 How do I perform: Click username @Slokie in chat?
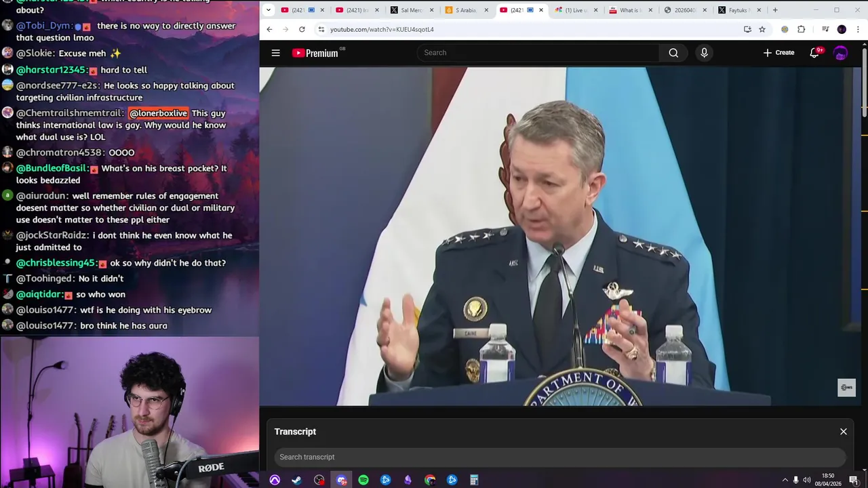(35, 54)
